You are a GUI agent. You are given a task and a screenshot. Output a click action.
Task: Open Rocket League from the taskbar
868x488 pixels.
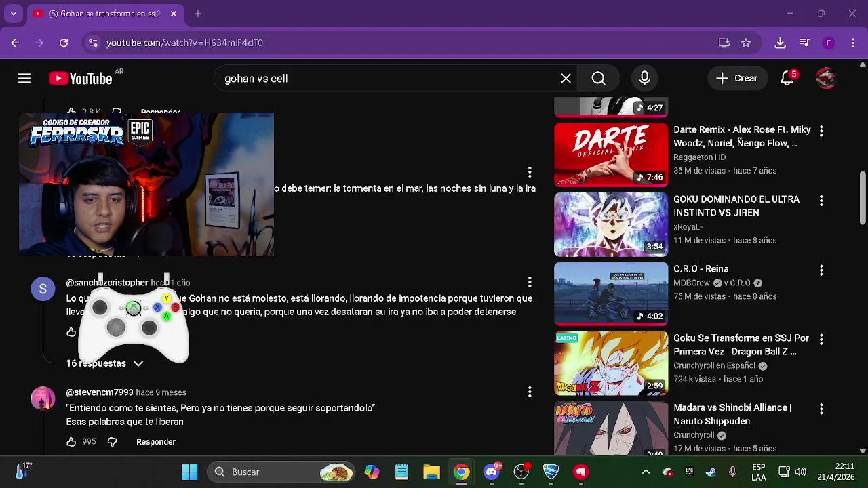point(551,472)
